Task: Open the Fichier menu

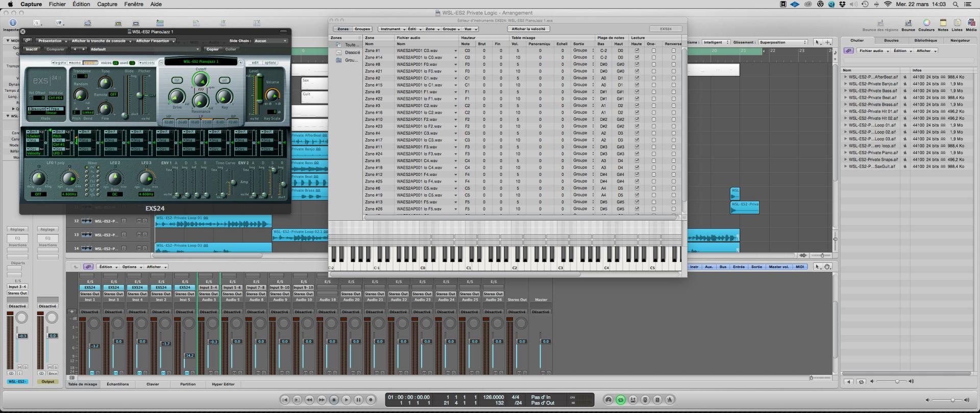Action: pyautogui.click(x=57, y=4)
